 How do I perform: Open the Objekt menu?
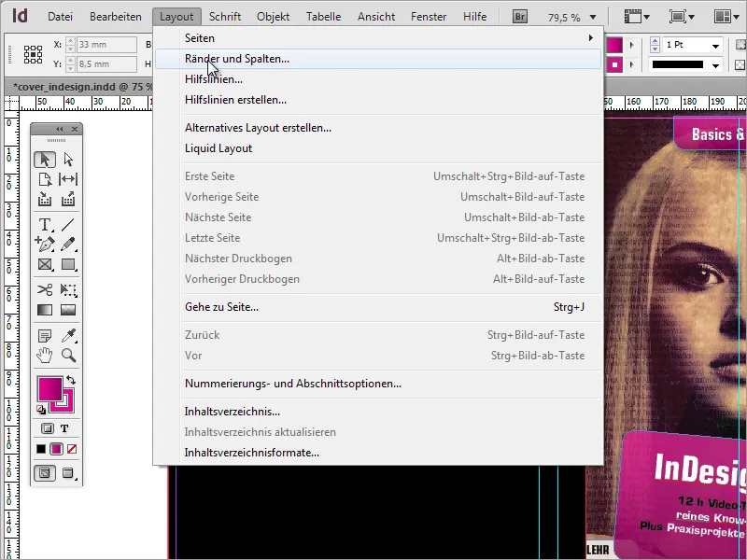coord(273,17)
